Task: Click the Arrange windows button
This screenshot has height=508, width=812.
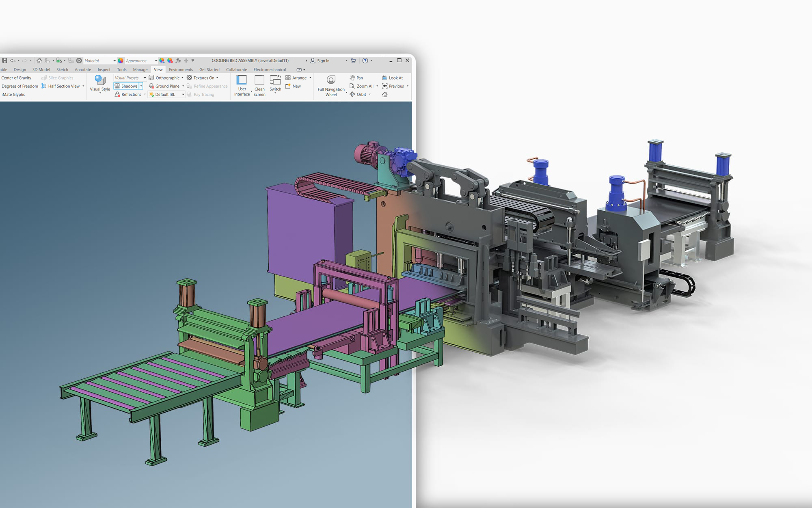Action: (296, 78)
